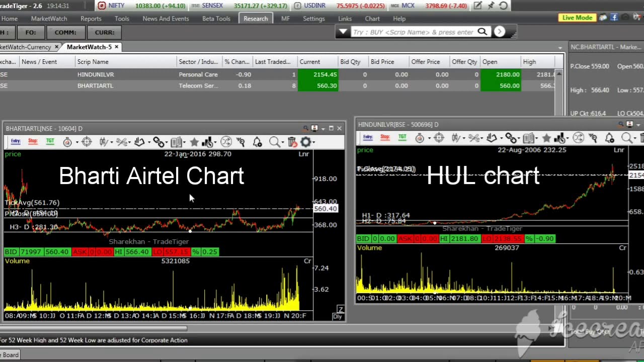
Task: Open stopwatch interval icon in BHARTIARTL chart
Action: tap(67, 142)
